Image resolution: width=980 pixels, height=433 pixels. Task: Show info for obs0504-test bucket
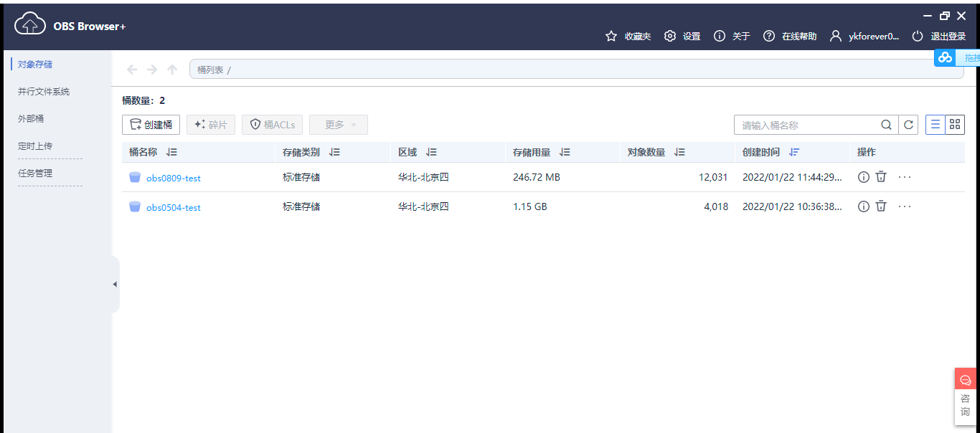tap(864, 206)
